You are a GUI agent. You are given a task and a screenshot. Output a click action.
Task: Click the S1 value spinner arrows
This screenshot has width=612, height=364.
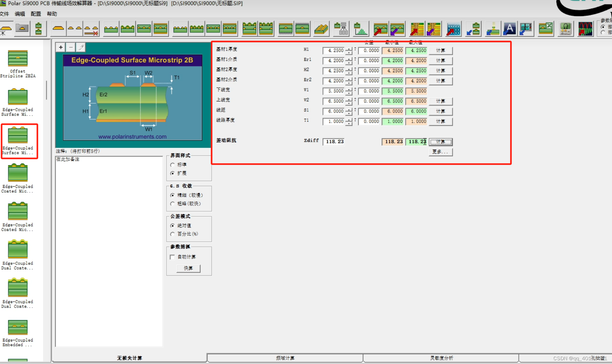[x=349, y=111]
